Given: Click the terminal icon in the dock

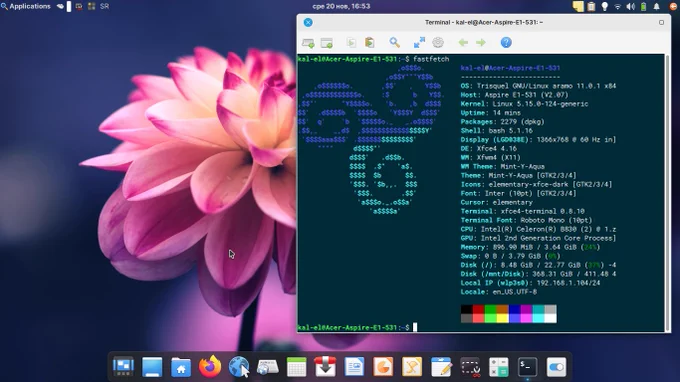Looking at the screenshot, I should (527, 367).
